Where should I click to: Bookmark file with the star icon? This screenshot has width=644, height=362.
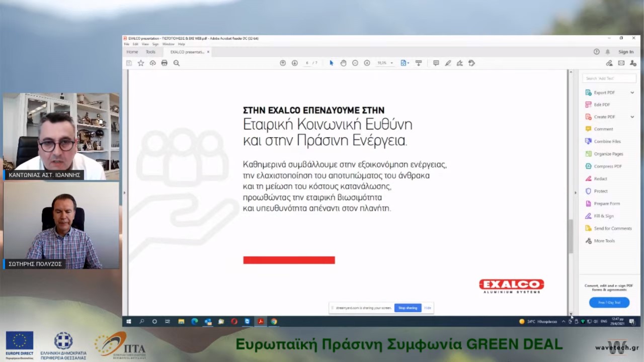coord(141,63)
